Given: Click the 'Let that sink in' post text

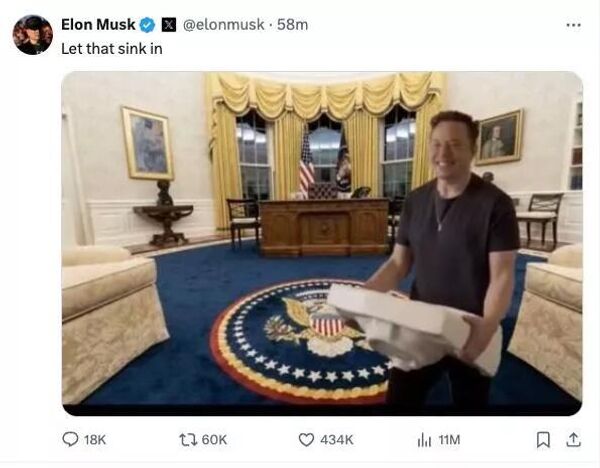Looking at the screenshot, I should (112, 49).
